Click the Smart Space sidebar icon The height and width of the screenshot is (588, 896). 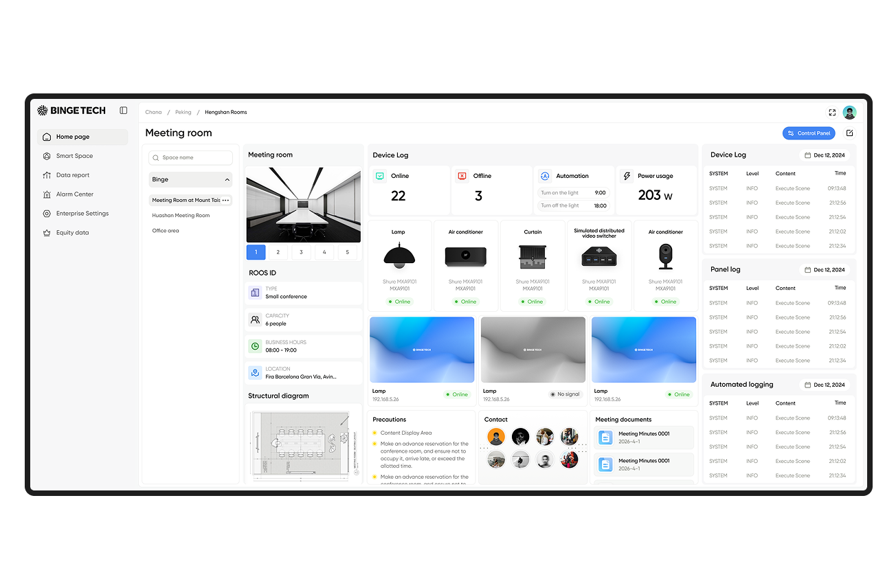click(x=47, y=156)
